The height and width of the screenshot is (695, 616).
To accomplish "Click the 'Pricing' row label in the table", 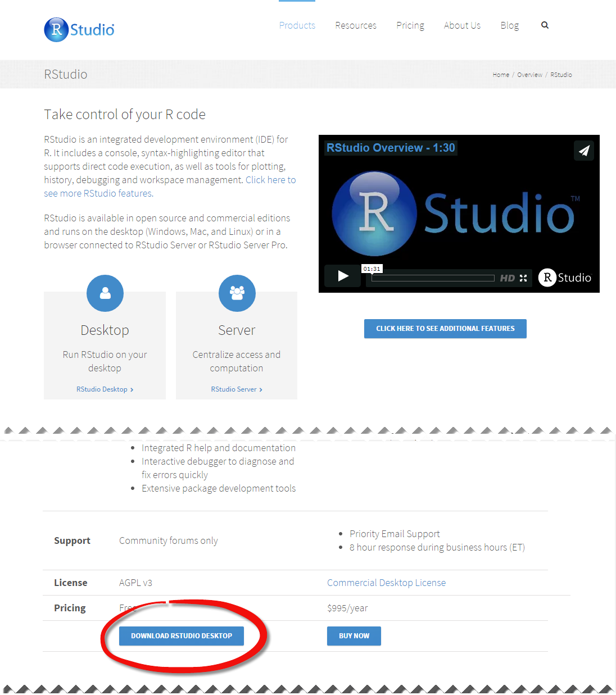I will coord(70,608).
